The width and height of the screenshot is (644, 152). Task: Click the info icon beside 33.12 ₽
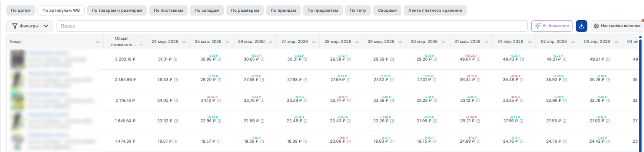[478, 100]
